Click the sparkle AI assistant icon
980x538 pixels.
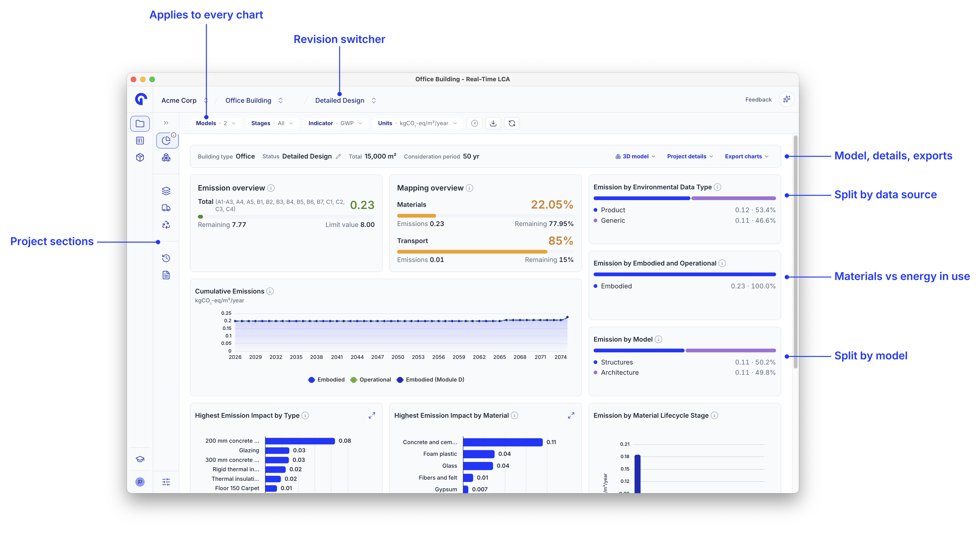click(x=786, y=99)
